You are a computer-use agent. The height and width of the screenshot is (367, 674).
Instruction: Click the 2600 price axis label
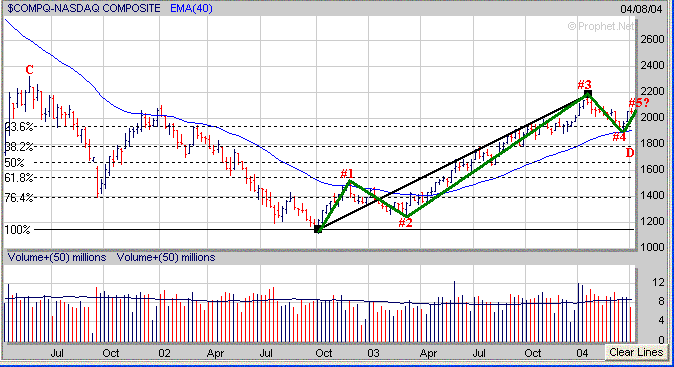(652, 39)
